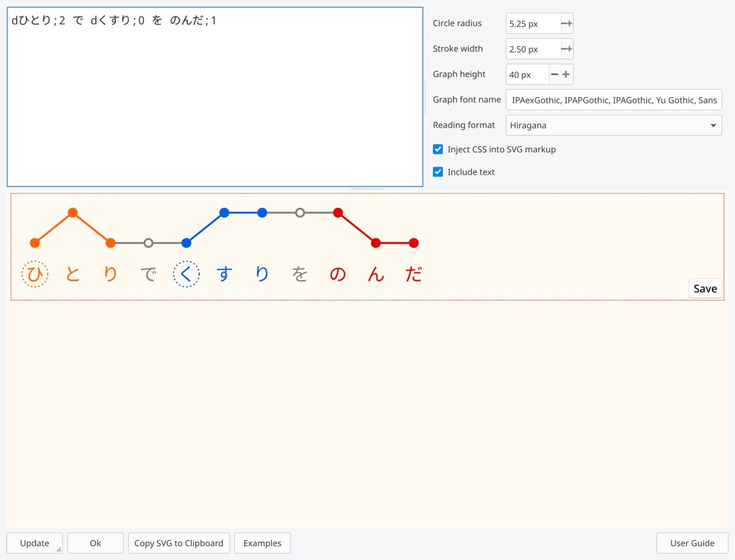
Task: Click the Reading format label
Action: [464, 125]
